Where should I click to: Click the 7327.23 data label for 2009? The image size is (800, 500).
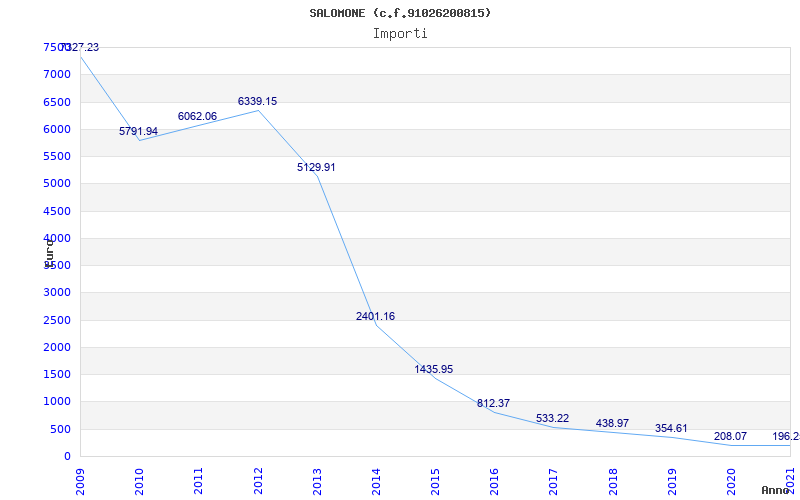pos(80,47)
